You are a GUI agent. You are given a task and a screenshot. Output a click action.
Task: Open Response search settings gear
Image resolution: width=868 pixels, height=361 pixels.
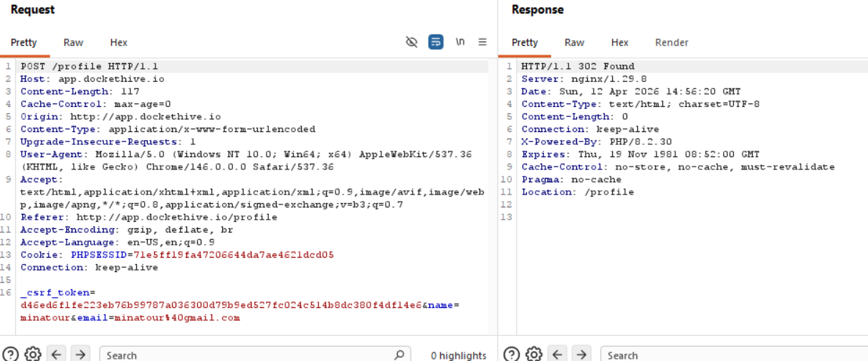coord(533,354)
